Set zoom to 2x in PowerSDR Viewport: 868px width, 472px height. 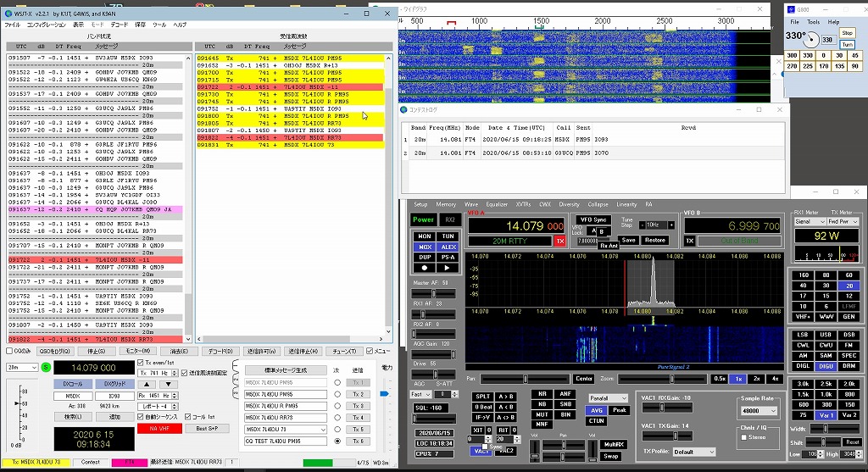(756, 379)
